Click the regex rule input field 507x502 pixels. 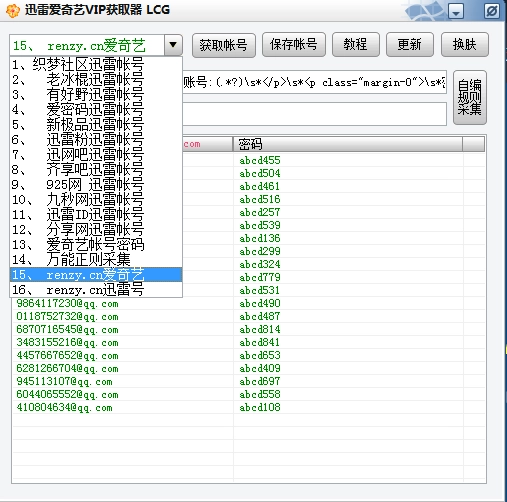[315, 82]
